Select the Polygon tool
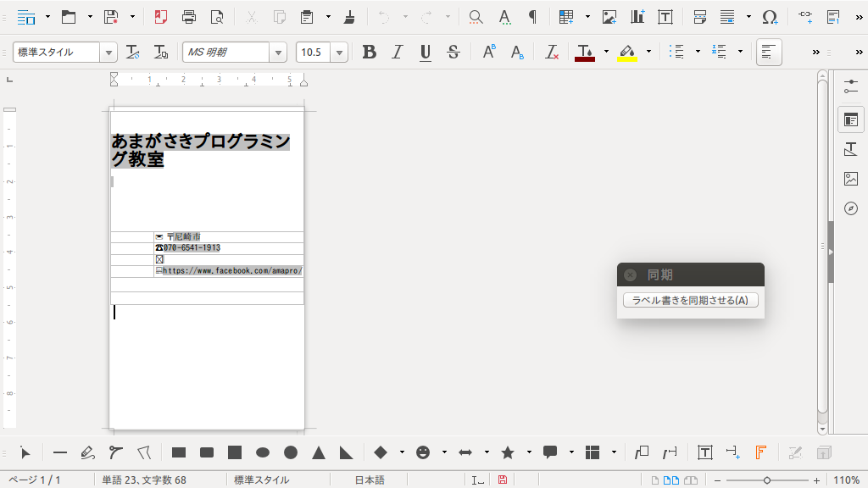The width and height of the screenshot is (868, 488). pyautogui.click(x=144, y=453)
